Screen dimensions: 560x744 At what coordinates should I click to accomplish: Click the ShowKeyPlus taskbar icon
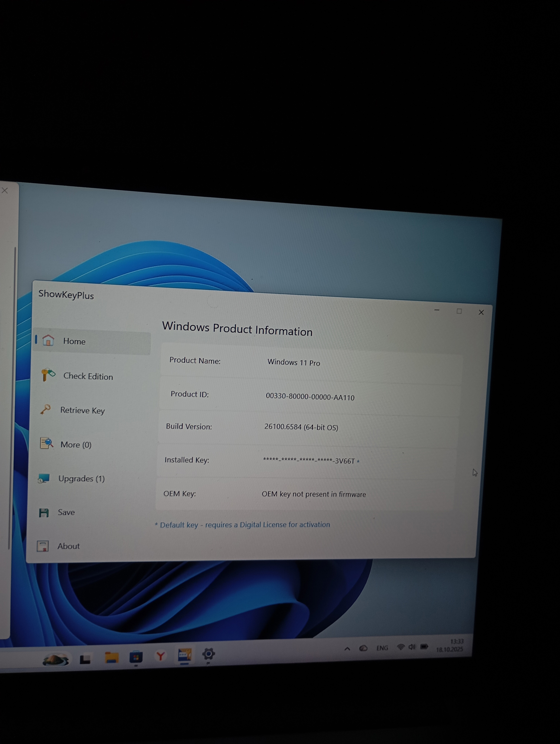(x=184, y=655)
